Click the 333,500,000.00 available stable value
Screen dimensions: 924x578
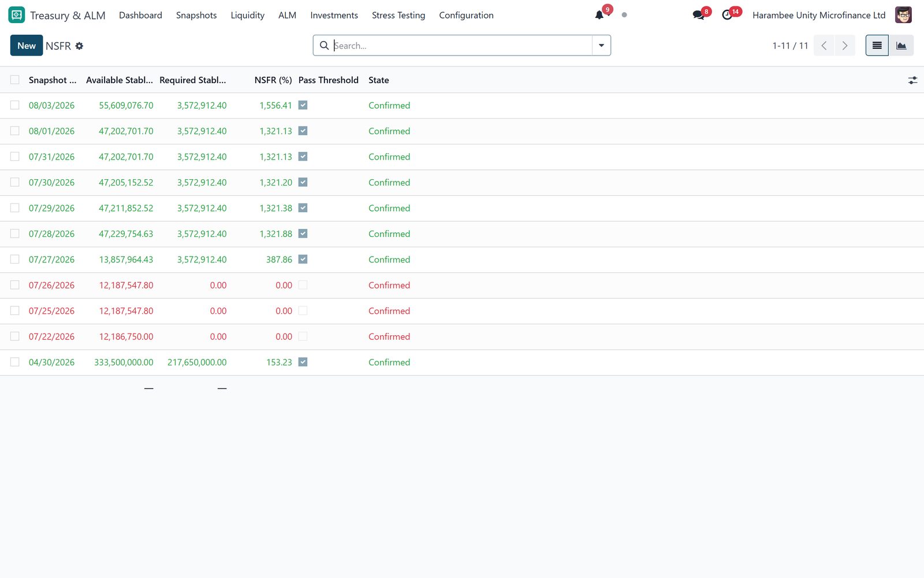pyautogui.click(x=124, y=362)
